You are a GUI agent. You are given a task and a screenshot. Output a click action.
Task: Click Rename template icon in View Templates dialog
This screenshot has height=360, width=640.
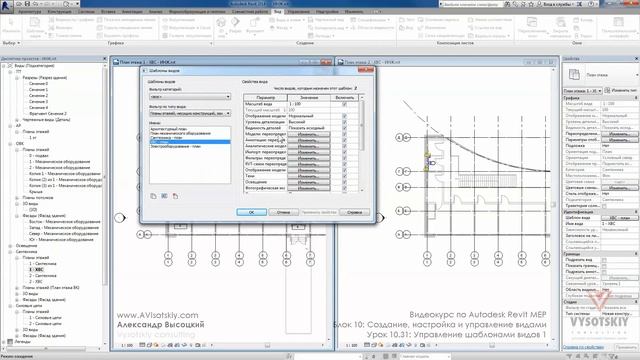tap(164, 196)
